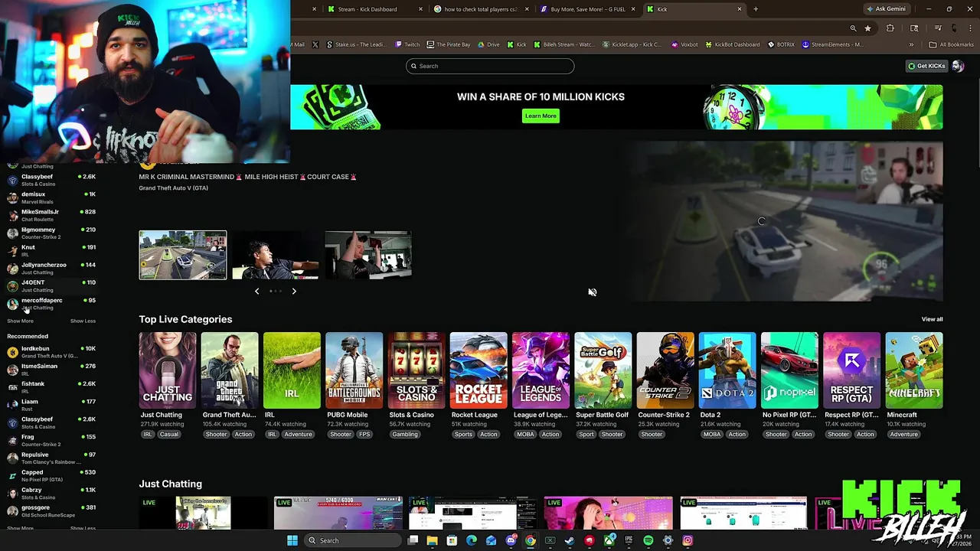Show more followed channels

point(20,321)
